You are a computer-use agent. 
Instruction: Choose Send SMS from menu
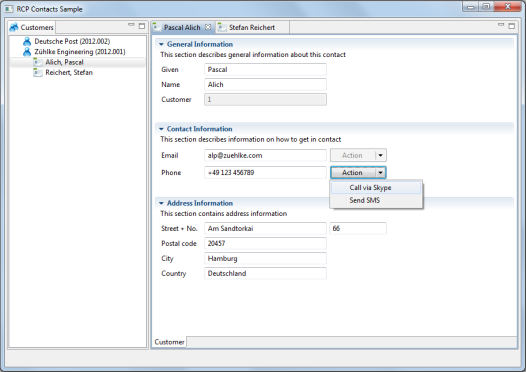376,200
